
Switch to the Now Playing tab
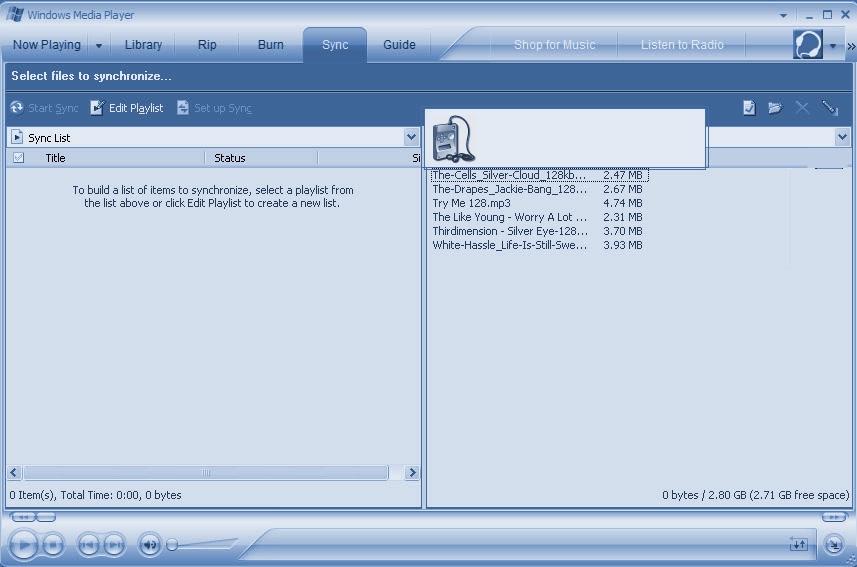(x=46, y=45)
